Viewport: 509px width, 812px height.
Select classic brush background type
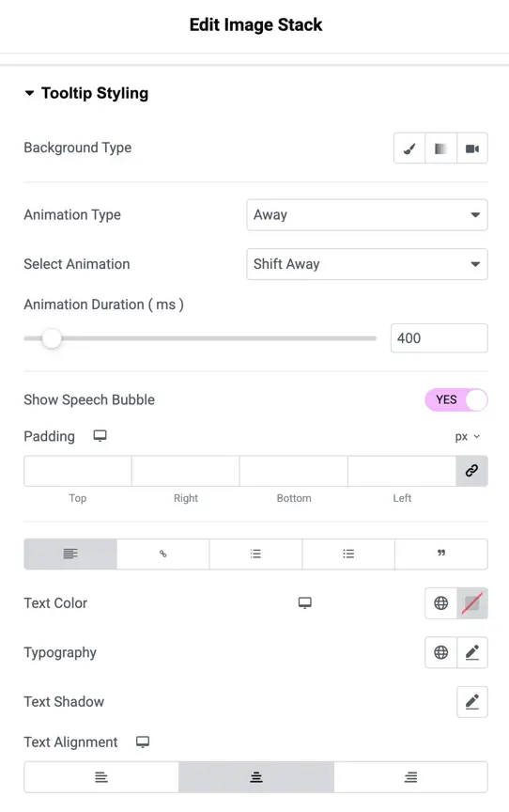pyautogui.click(x=409, y=148)
